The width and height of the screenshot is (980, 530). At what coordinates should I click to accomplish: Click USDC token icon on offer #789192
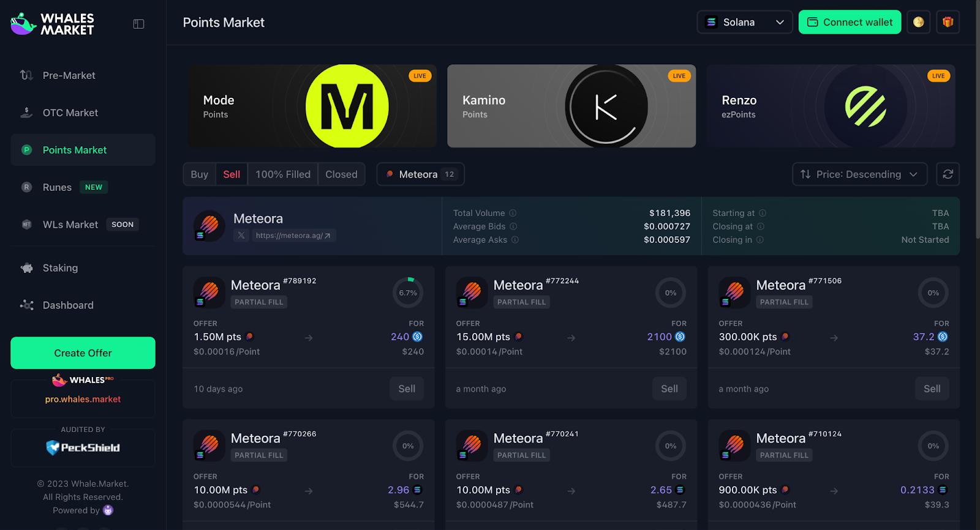tap(418, 337)
